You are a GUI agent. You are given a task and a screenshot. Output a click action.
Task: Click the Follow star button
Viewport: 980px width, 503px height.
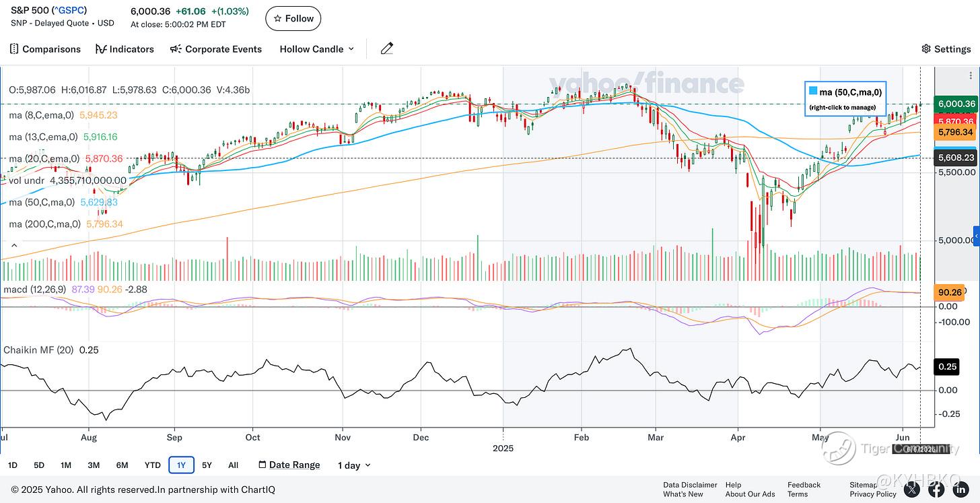pos(293,18)
